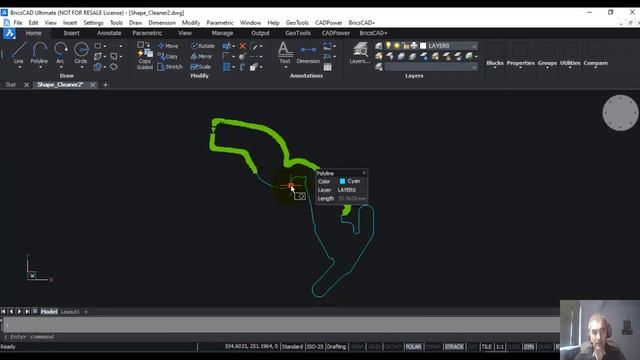This screenshot has width=640, height=360.
Task: Activate the Rotate tool
Action: [202, 46]
